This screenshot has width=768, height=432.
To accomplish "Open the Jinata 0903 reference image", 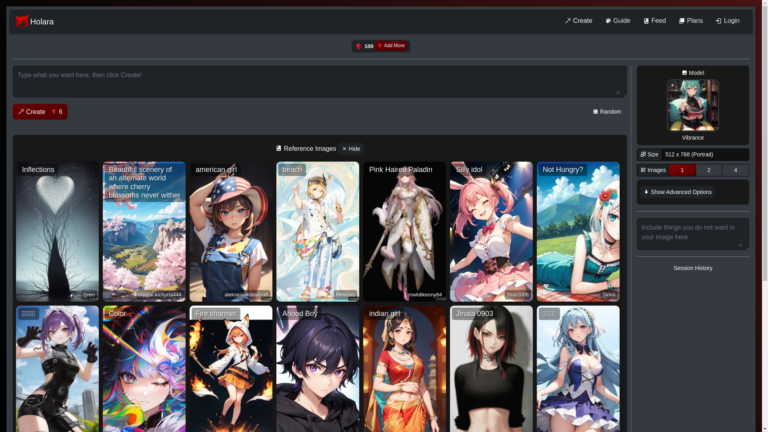I will 491,369.
